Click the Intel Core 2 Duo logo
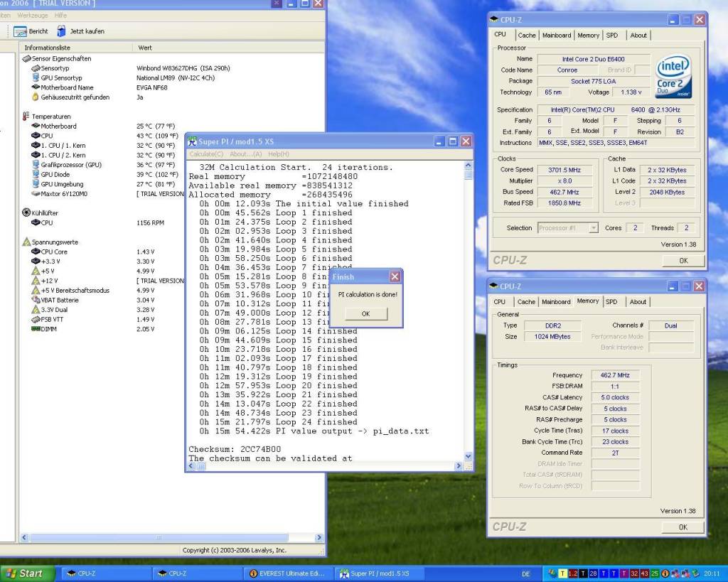This screenshot has width=728, height=582. coord(673,77)
